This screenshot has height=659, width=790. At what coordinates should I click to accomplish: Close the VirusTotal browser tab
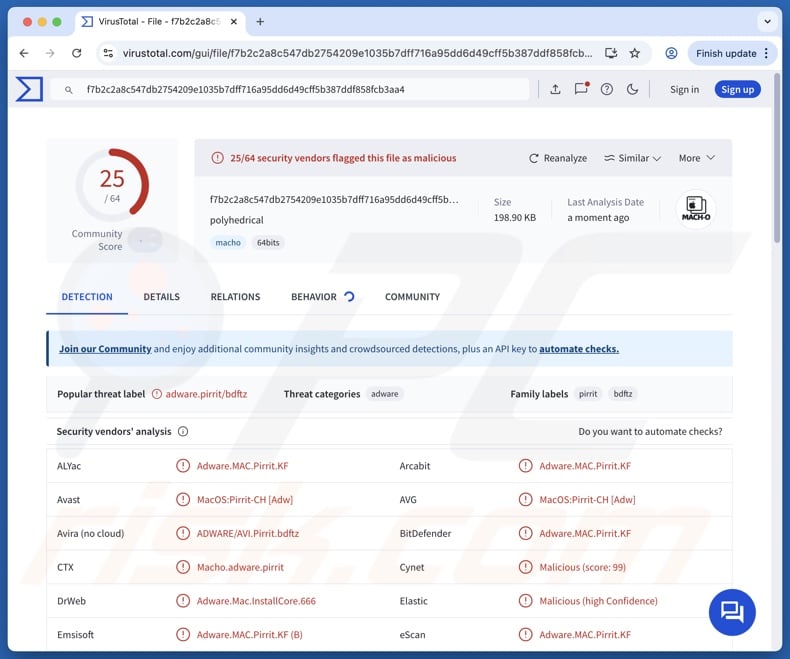click(234, 22)
